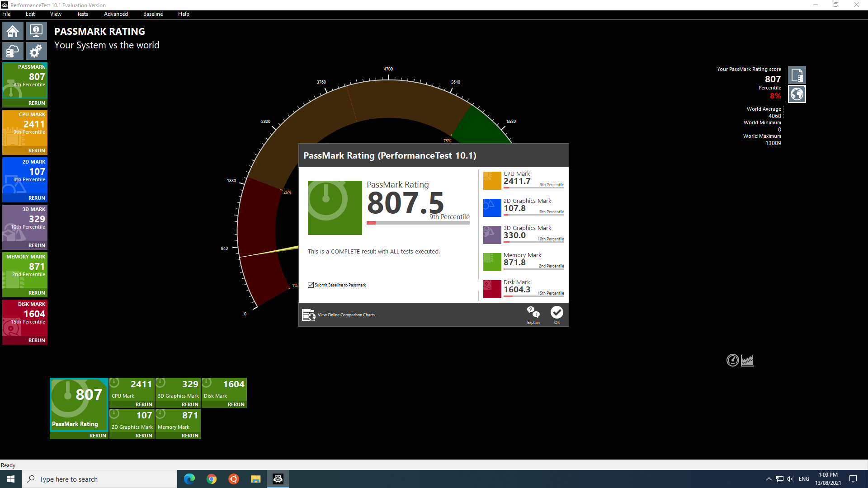Open the System Information monitor icon

[36, 31]
